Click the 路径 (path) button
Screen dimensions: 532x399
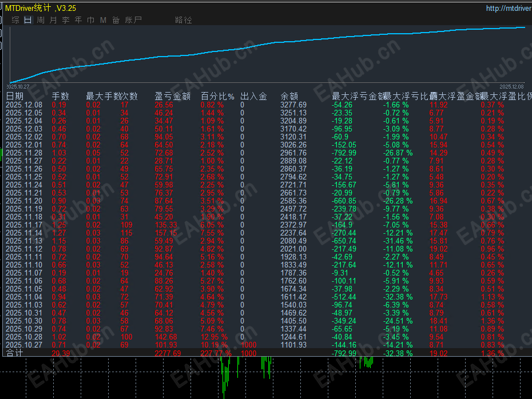point(184,20)
